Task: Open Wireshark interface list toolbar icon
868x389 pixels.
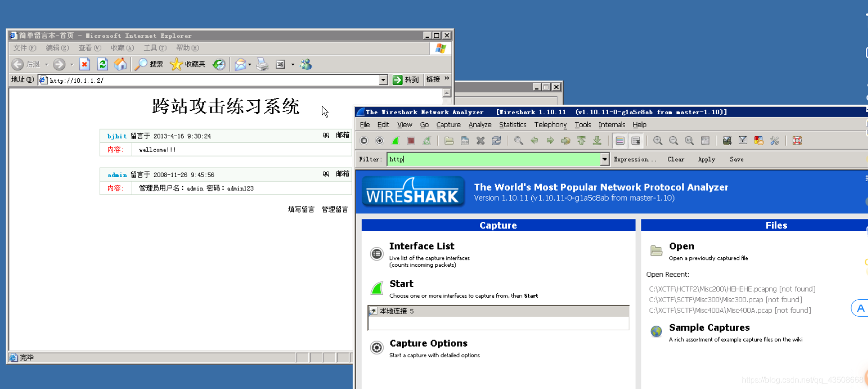Action: pos(364,141)
